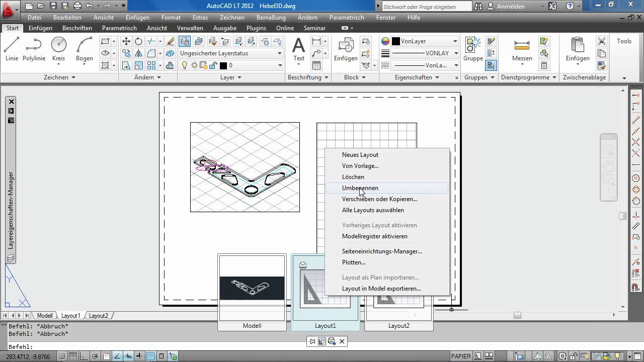
Task: Click the Layout1 preview thumbnail
Action: tap(326, 292)
